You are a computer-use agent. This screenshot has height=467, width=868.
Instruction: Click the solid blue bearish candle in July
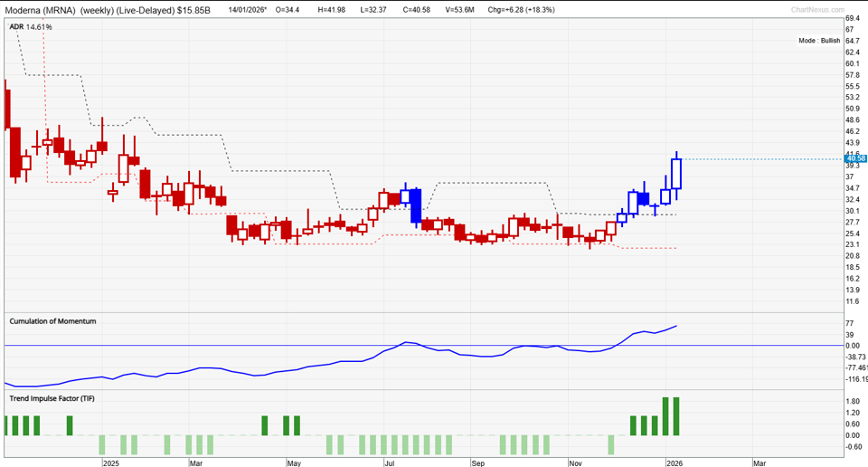[x=416, y=206]
